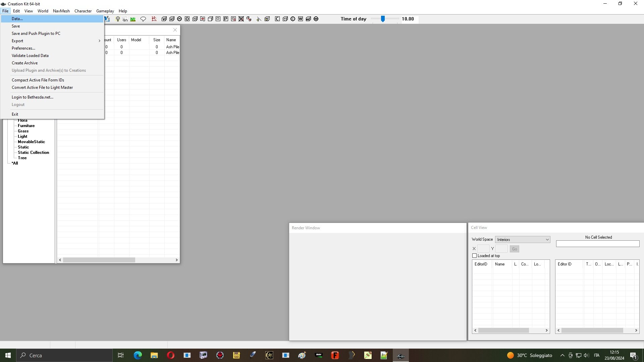Select MovableStatic in the object tree

31,142
